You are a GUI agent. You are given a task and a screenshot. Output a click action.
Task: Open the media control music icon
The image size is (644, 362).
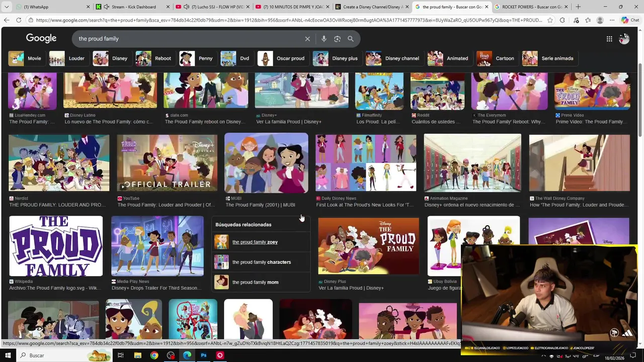[x=576, y=20]
